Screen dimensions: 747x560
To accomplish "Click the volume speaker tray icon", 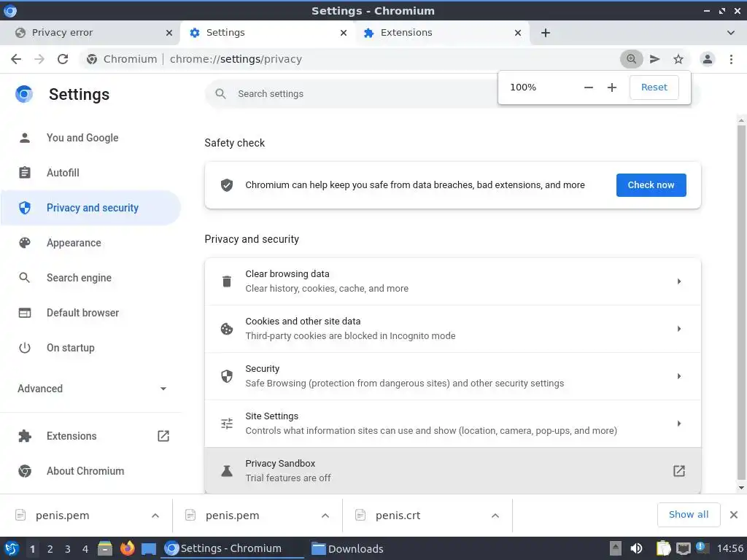I will [636, 548].
